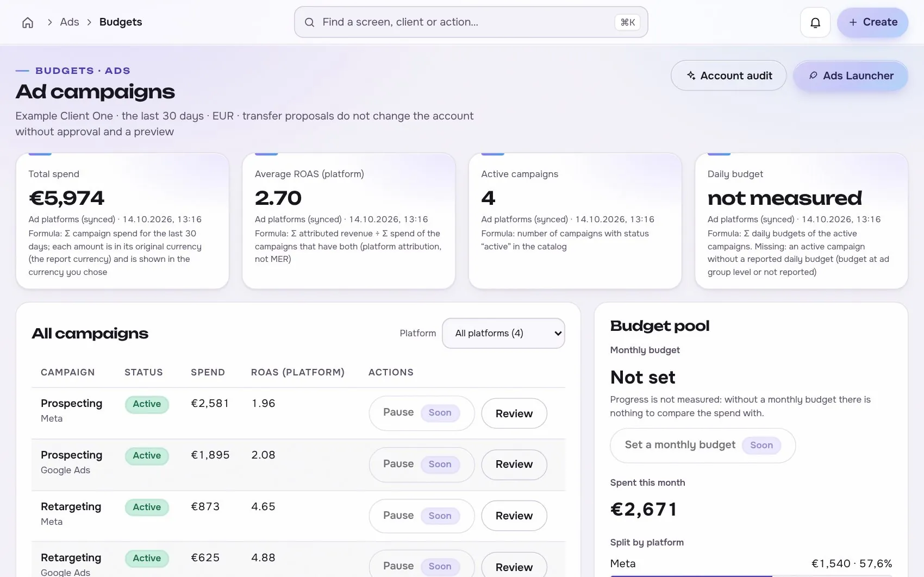Screen dimensions: 924x577
Task: Expand the All platforms (4) dropdown
Action: click(503, 333)
